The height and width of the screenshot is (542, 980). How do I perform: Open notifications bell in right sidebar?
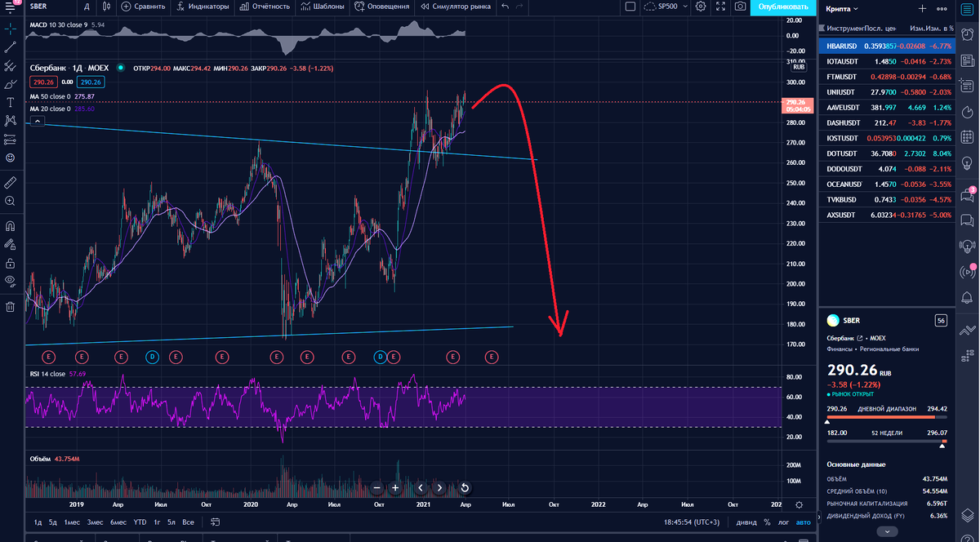(x=967, y=297)
